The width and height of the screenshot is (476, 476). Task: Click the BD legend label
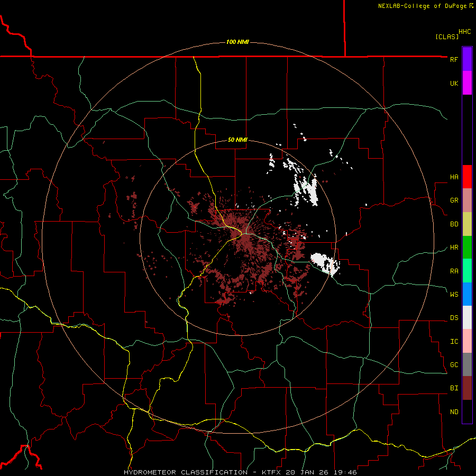[x=454, y=224]
